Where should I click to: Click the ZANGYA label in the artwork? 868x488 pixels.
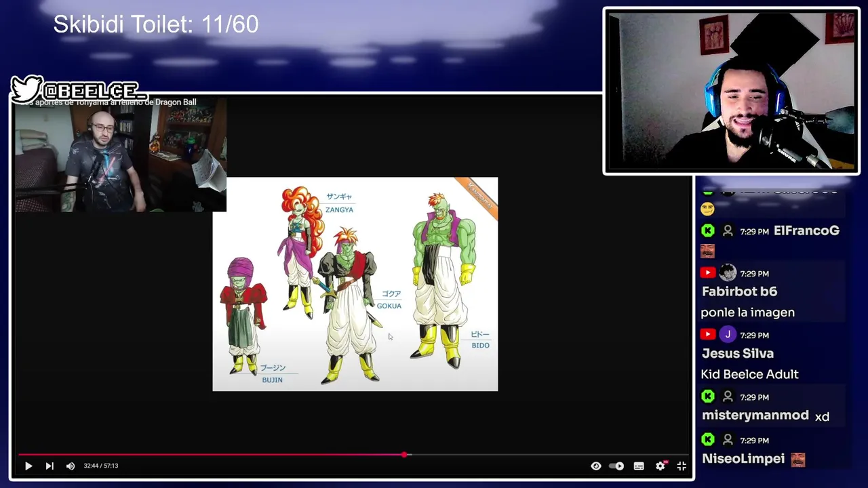(339, 210)
